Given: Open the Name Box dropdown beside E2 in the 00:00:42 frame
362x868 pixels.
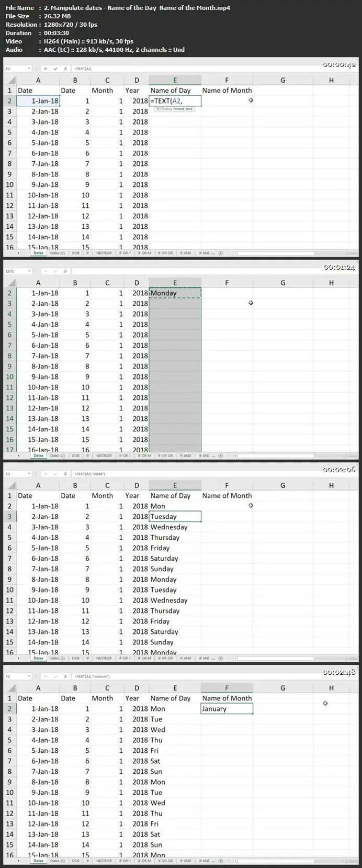Looking at the screenshot, I should click(29, 69).
